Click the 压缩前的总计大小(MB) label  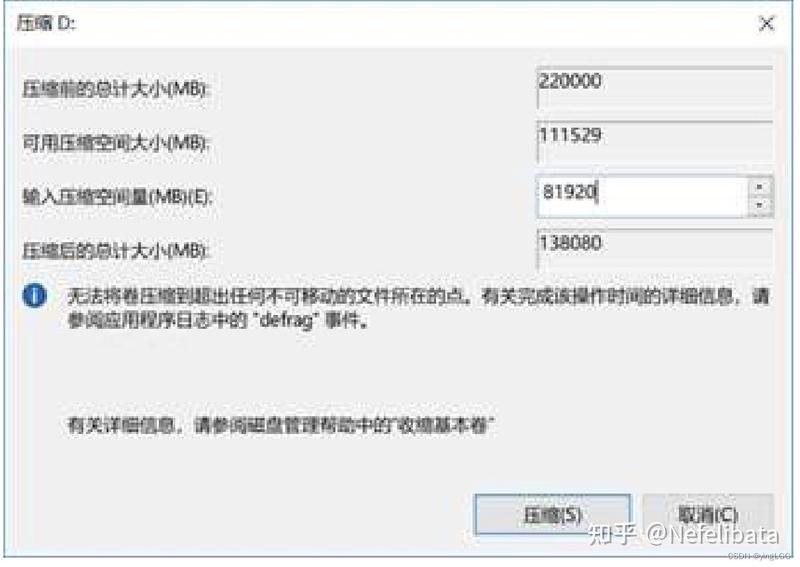pyautogui.click(x=116, y=89)
